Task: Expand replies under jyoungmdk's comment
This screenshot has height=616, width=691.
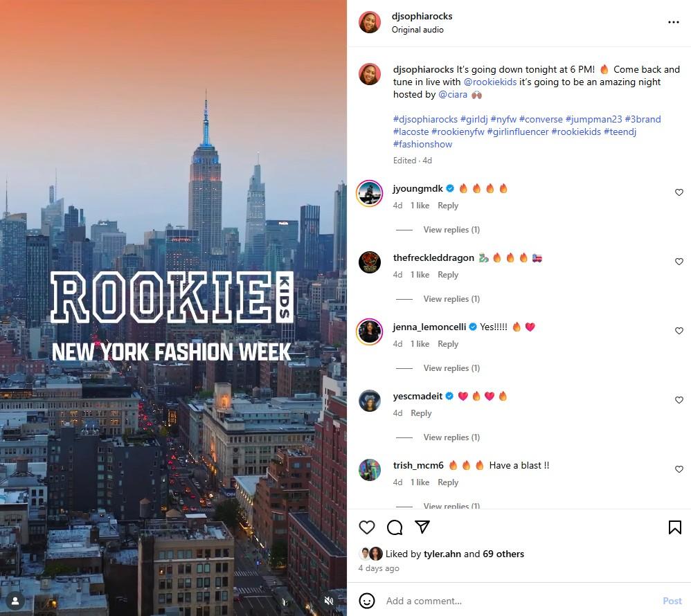Action: coord(451,230)
